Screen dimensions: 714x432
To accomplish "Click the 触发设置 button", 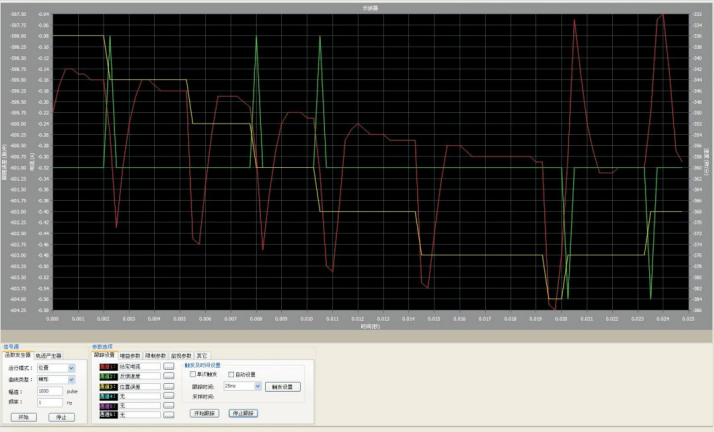I will [283, 385].
